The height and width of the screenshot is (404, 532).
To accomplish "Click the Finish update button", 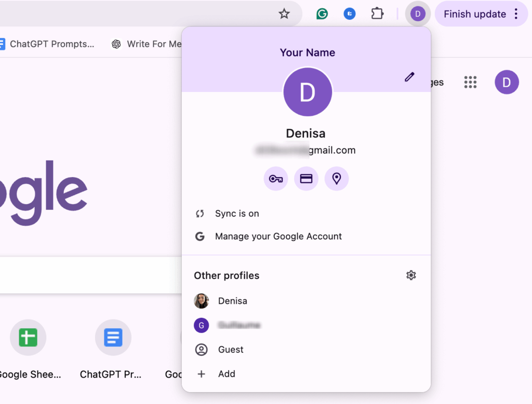I will [474, 14].
